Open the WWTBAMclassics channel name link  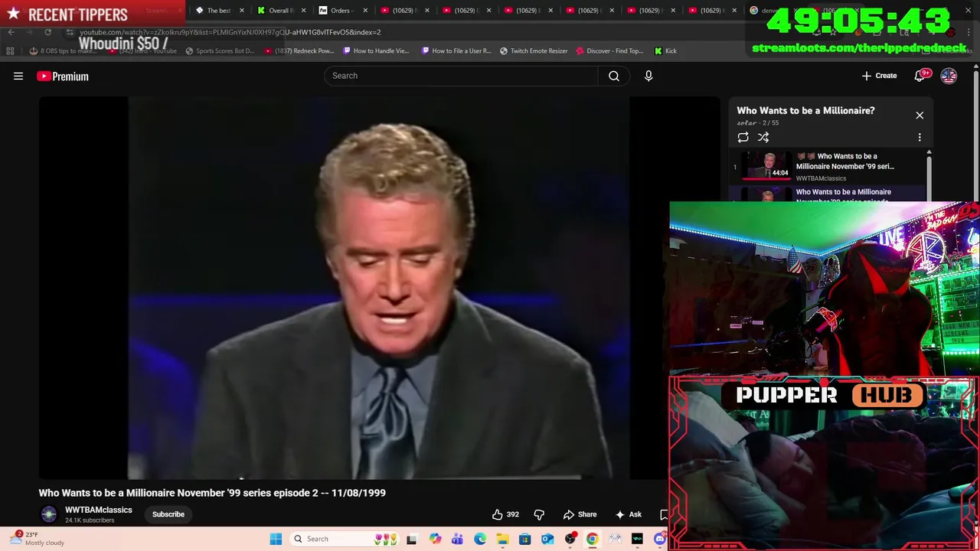(99, 510)
